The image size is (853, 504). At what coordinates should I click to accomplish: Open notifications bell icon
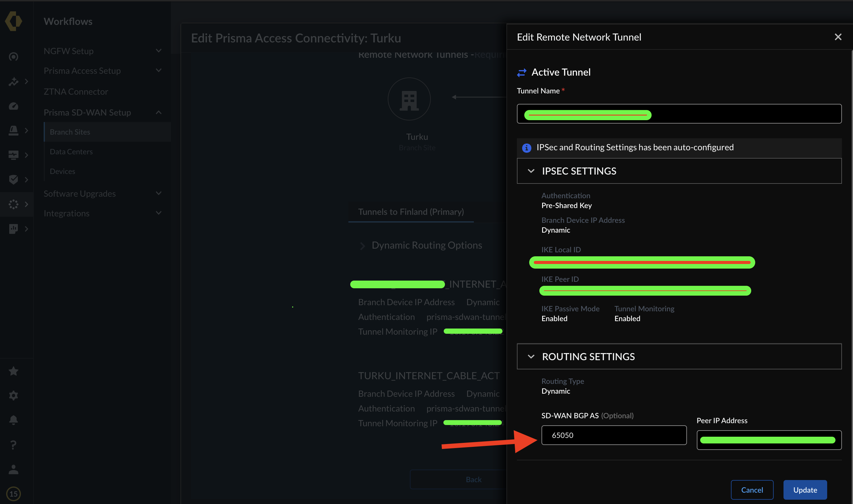13,420
